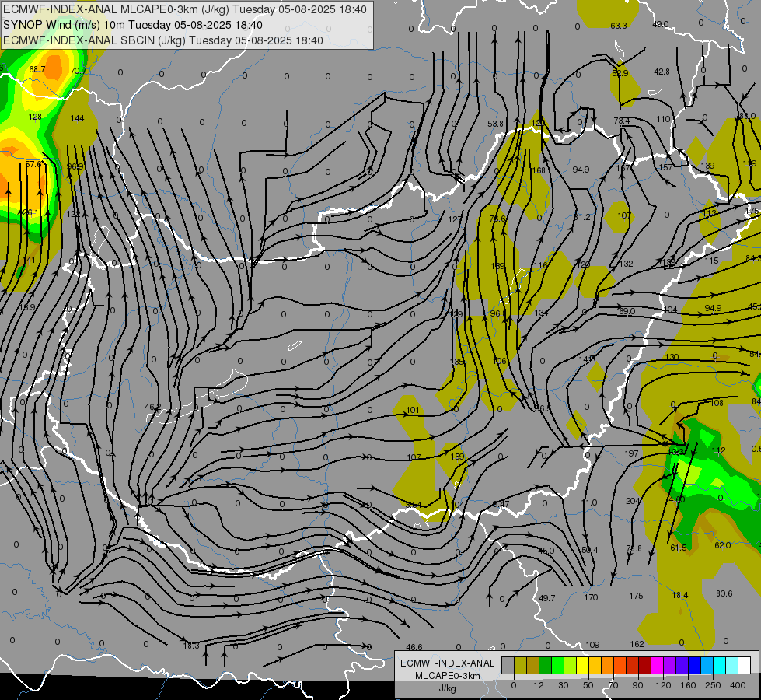Screen dimensions: 761x700
Task: Click the legend scale label 250
Action: coord(713,685)
